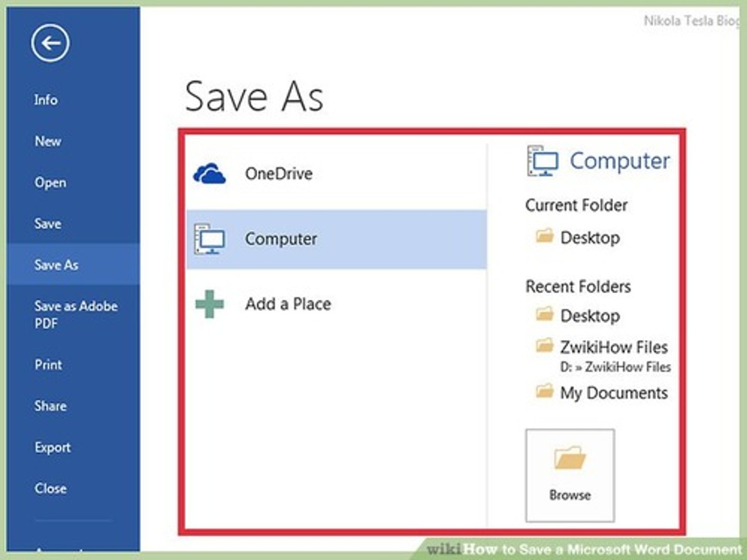Click the 'Recent Folders' heading
747x560 pixels.
point(578,286)
